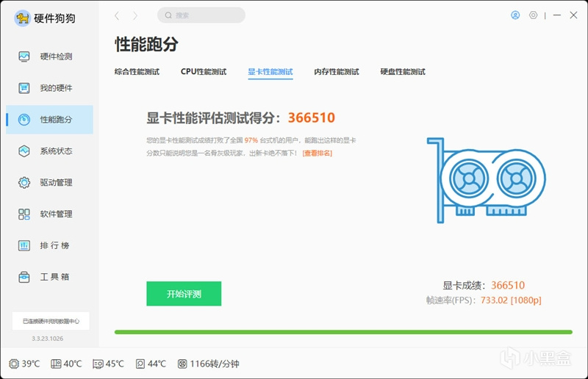This screenshot has width=588, height=379.
Task: Select the 硬件检测 sidebar icon
Action: point(24,57)
